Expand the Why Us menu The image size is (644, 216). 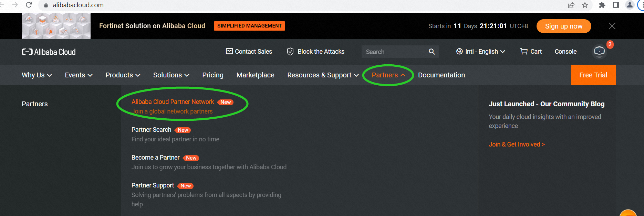pyautogui.click(x=37, y=75)
